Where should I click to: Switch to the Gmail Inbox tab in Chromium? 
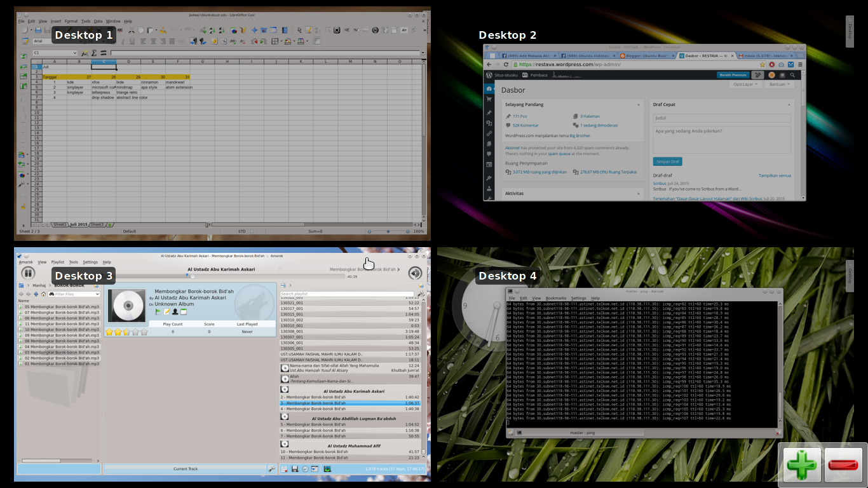[x=766, y=56]
